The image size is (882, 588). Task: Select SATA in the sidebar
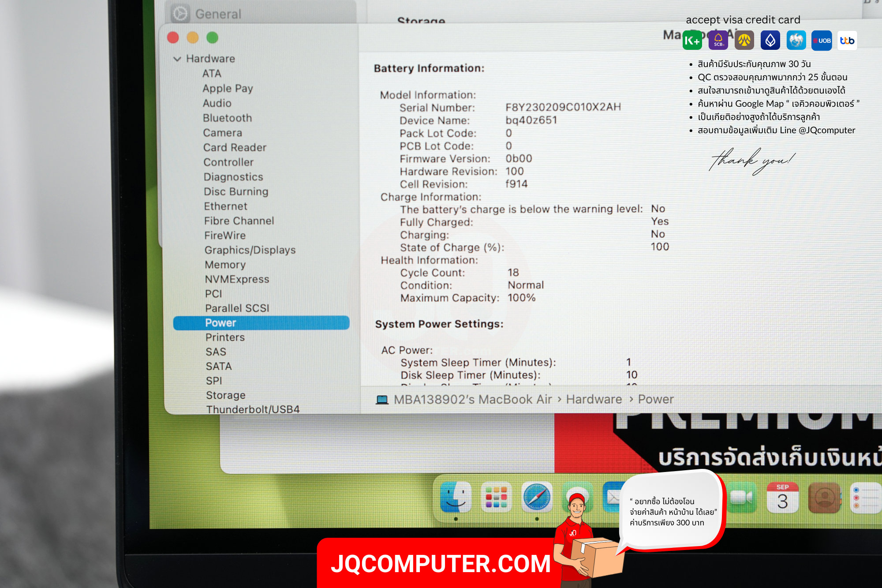(x=218, y=366)
